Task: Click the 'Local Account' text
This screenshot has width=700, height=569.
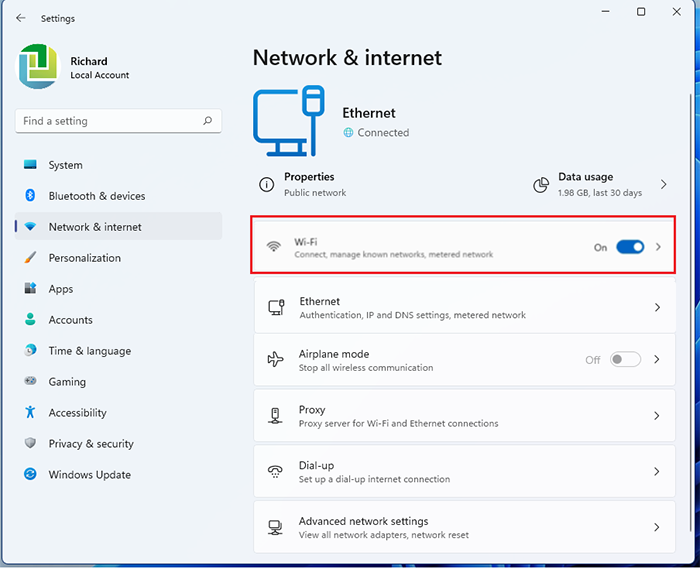Action: coord(100,75)
